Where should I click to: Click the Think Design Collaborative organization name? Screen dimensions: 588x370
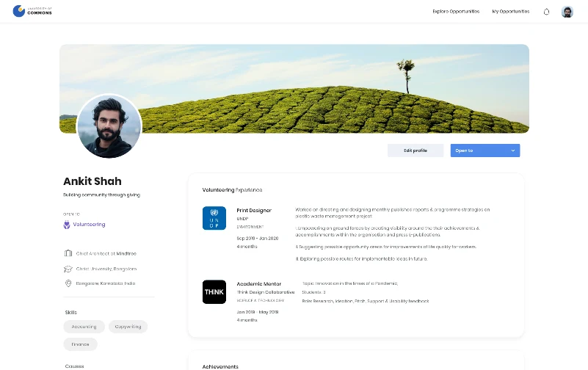[x=266, y=292]
